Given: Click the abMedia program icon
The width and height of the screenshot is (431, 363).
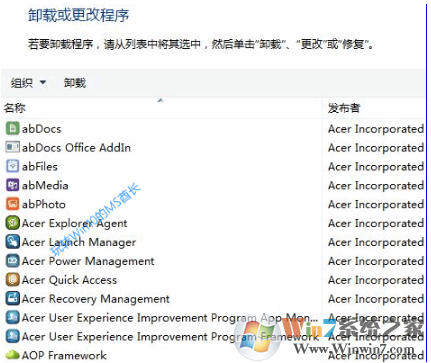Looking at the screenshot, I should [12, 185].
